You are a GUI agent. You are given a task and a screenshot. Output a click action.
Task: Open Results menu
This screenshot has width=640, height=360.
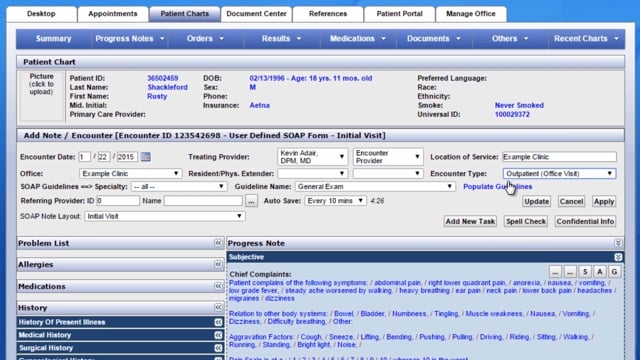[x=281, y=39]
